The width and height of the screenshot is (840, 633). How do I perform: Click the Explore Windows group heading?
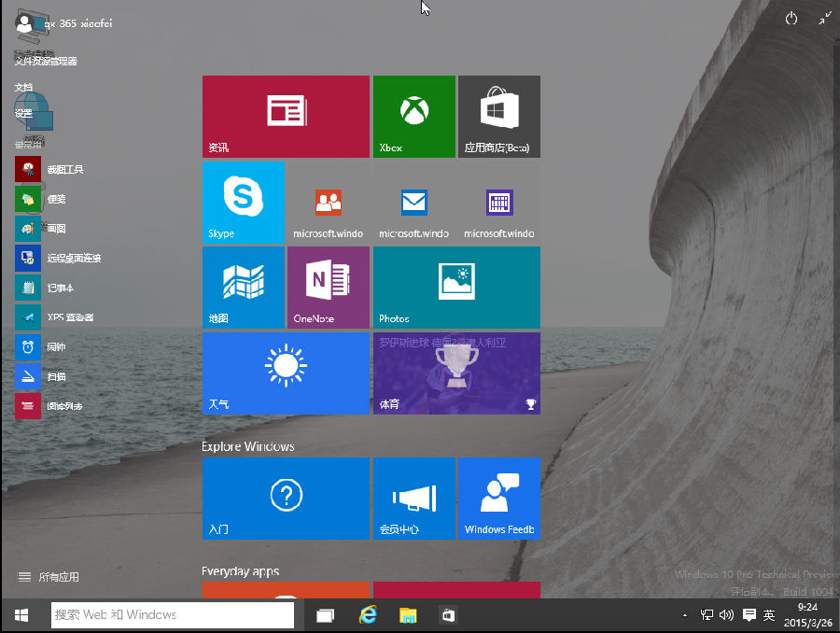pos(248,446)
